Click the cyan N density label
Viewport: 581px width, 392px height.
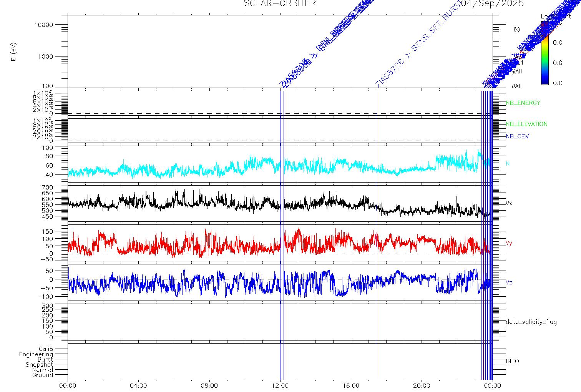[508, 164]
